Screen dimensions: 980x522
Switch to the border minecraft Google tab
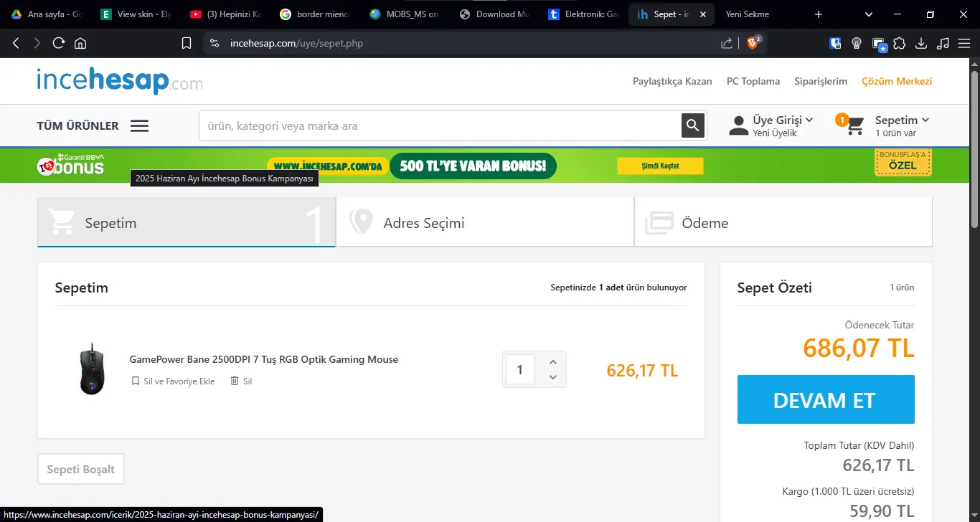316,14
